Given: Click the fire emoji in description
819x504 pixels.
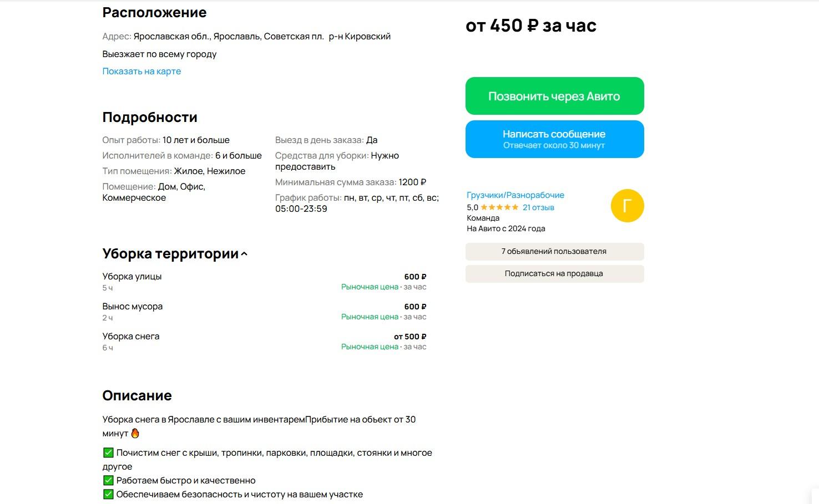Looking at the screenshot, I should [x=135, y=433].
